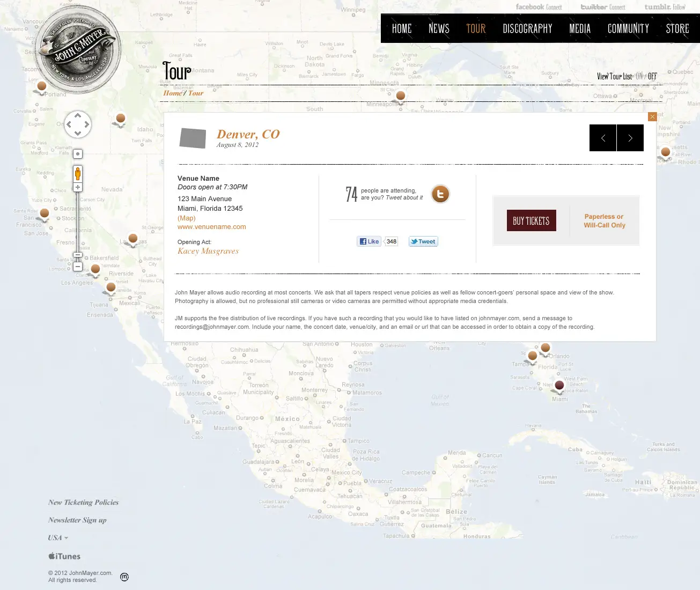
Task: Select the dark red Miami map pin
Action: [559, 386]
